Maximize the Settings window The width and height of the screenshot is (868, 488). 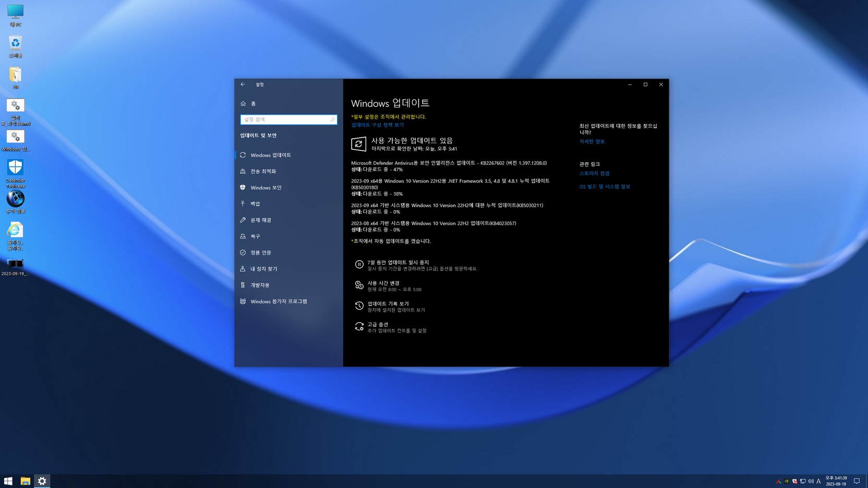click(645, 84)
